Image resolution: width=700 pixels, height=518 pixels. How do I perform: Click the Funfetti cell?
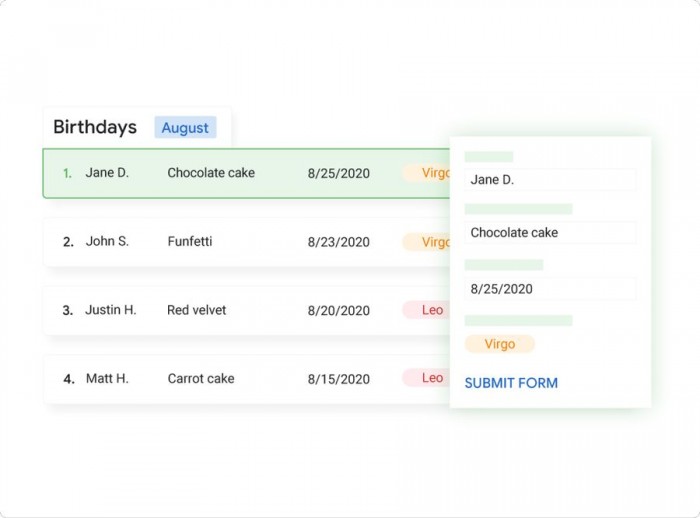point(190,242)
